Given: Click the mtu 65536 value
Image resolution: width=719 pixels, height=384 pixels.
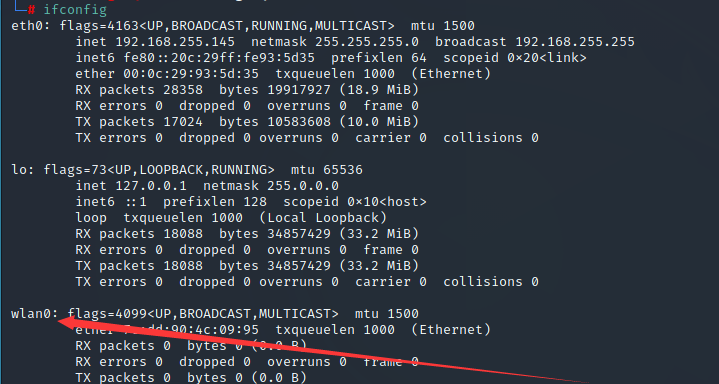Looking at the screenshot, I should [x=326, y=170].
